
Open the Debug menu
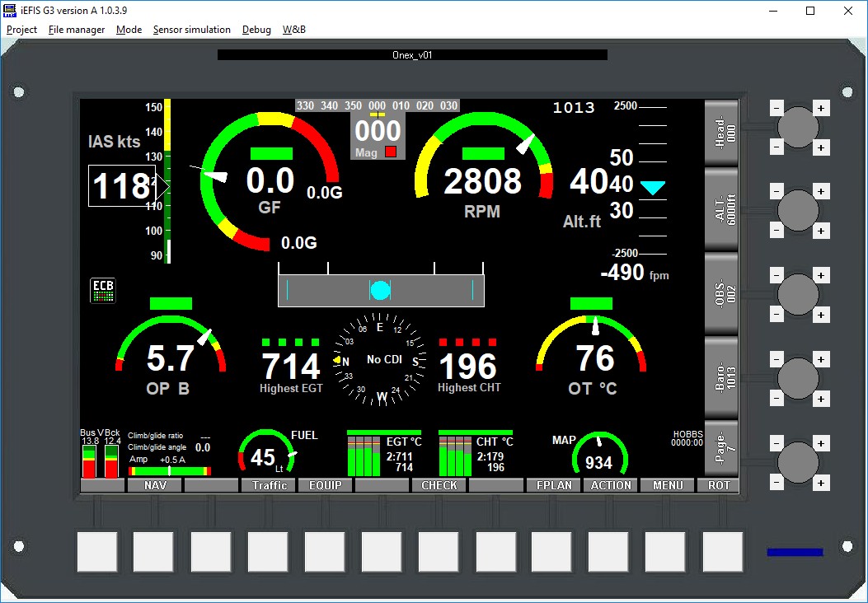256,29
